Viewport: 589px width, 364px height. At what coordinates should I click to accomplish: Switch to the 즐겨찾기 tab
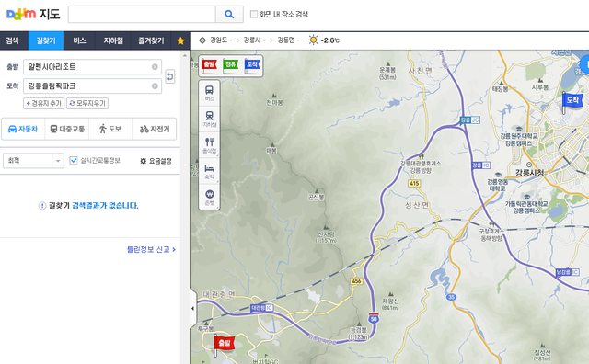[x=151, y=40]
